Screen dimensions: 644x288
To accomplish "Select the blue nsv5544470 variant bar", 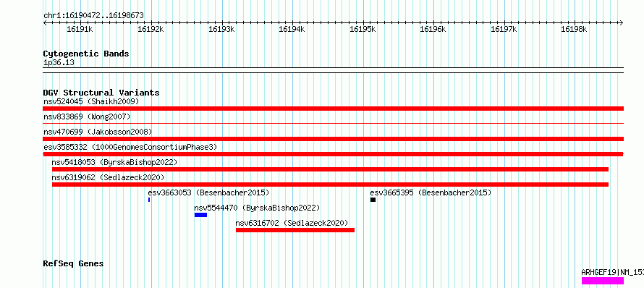I will 201,215.
